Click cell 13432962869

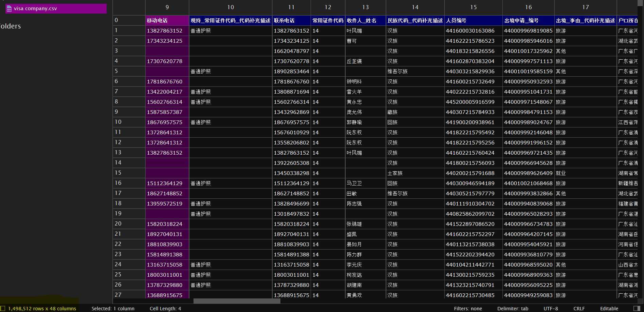point(291,112)
